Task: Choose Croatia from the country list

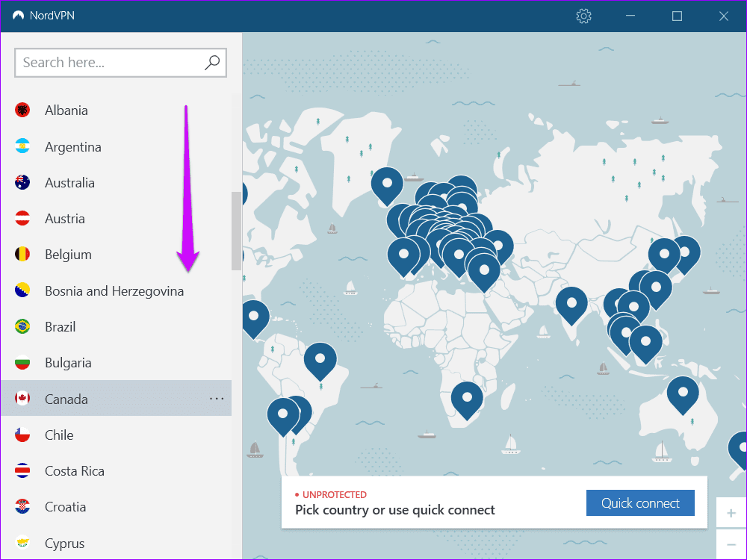Action: coord(116,507)
